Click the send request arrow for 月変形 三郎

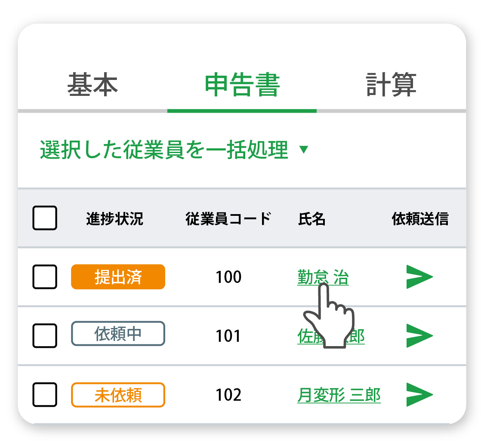click(424, 394)
